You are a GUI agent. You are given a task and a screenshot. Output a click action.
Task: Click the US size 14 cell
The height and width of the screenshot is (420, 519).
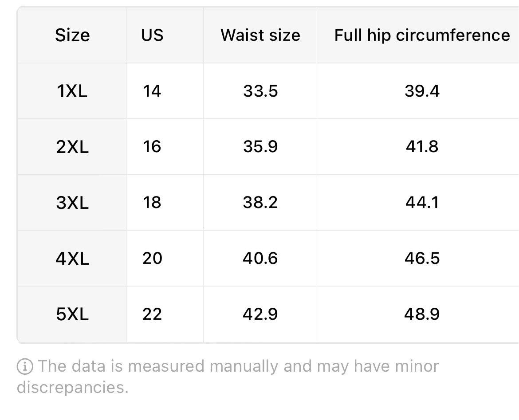coord(152,91)
